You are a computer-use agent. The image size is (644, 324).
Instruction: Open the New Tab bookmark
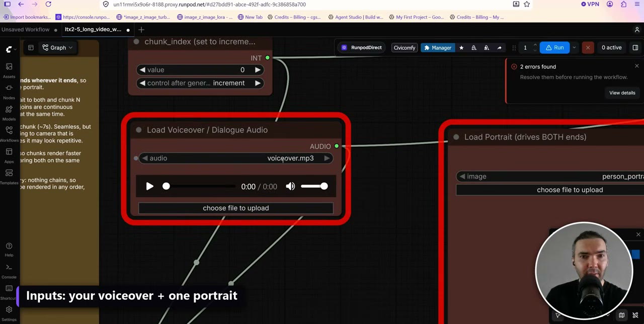pyautogui.click(x=250, y=17)
